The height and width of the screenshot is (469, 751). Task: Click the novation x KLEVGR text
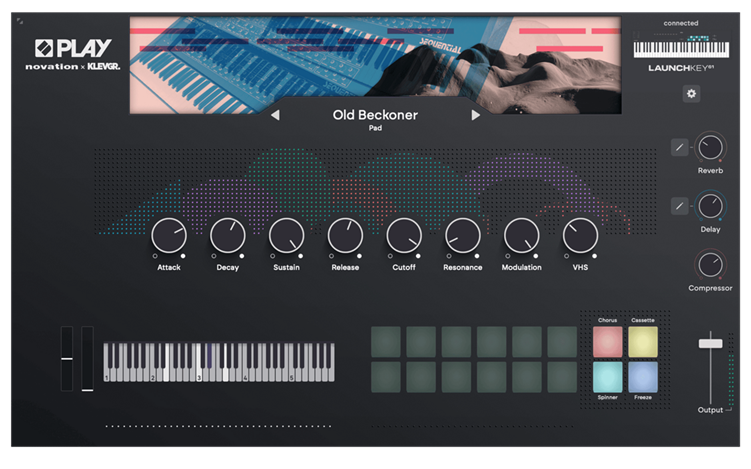73,67
